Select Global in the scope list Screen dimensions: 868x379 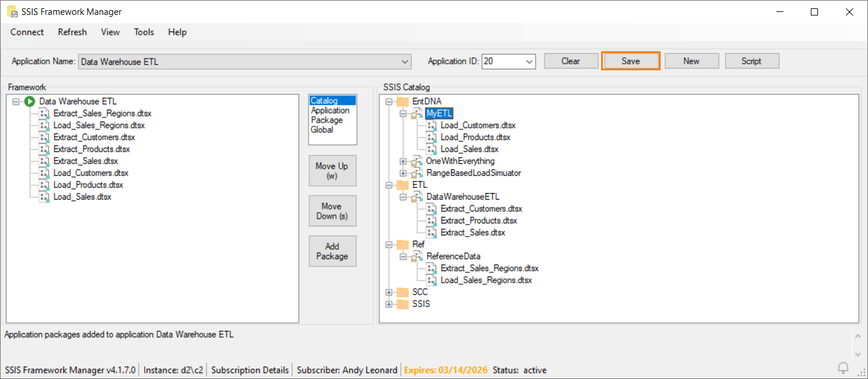click(x=322, y=129)
